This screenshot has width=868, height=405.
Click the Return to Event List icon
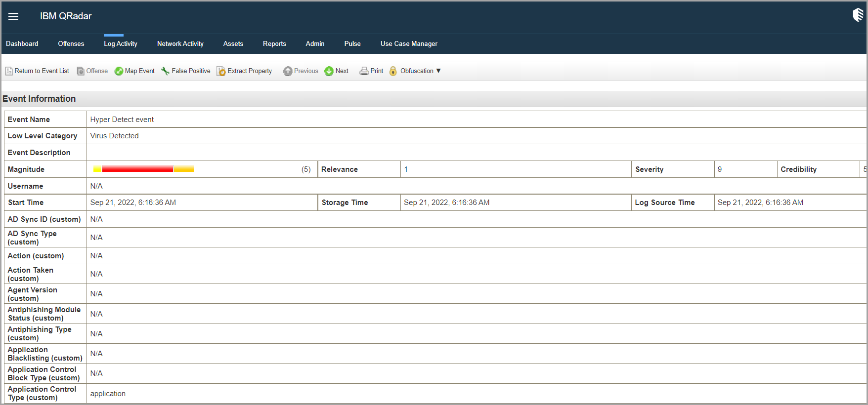[x=9, y=71]
